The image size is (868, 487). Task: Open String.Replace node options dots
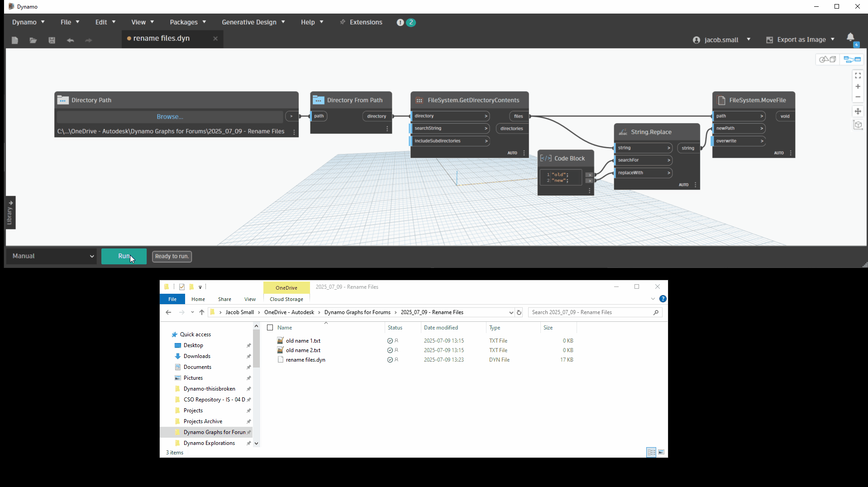coord(696,185)
